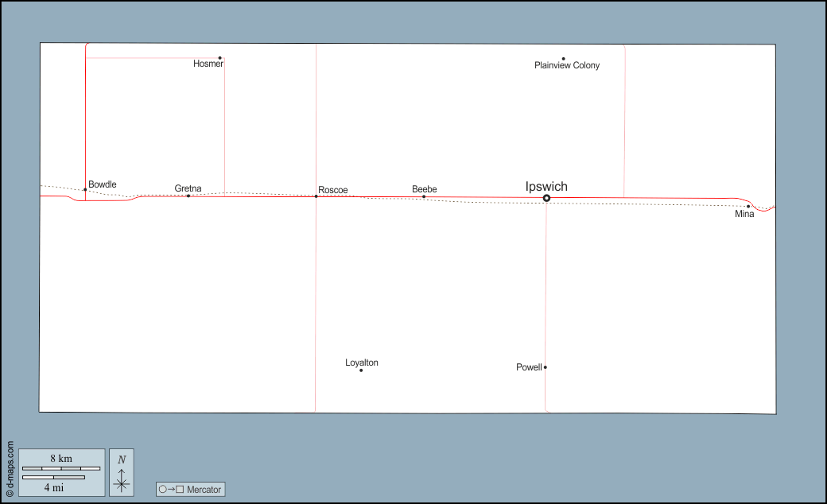This screenshot has width=827, height=504.
Task: Select the Loyalton town dot marker
Action: pyautogui.click(x=361, y=370)
